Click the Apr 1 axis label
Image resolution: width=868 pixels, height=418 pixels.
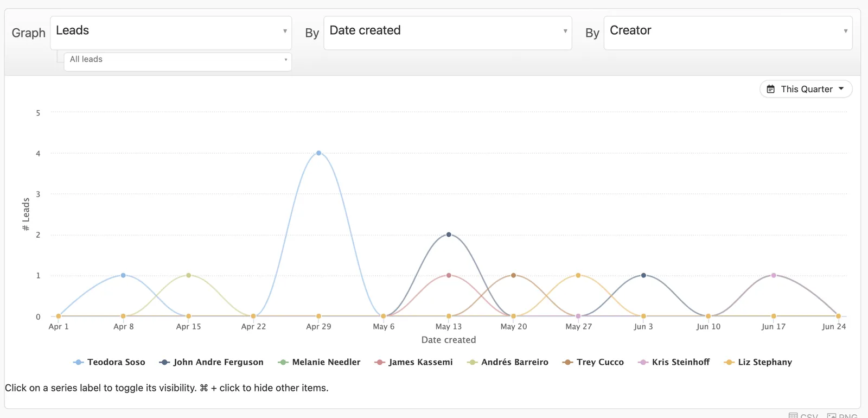click(59, 326)
